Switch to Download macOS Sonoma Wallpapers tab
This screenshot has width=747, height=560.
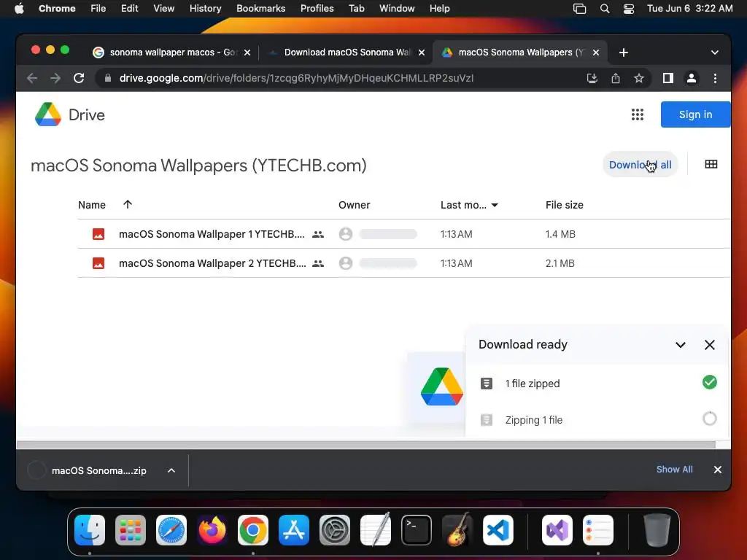[x=347, y=52]
